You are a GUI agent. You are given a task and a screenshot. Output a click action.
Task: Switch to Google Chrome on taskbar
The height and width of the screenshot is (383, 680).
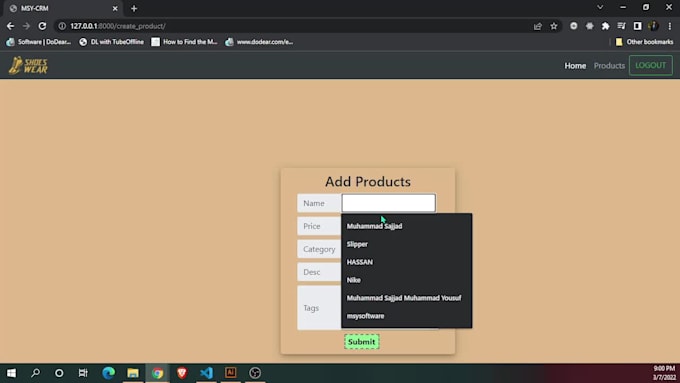pos(157,373)
